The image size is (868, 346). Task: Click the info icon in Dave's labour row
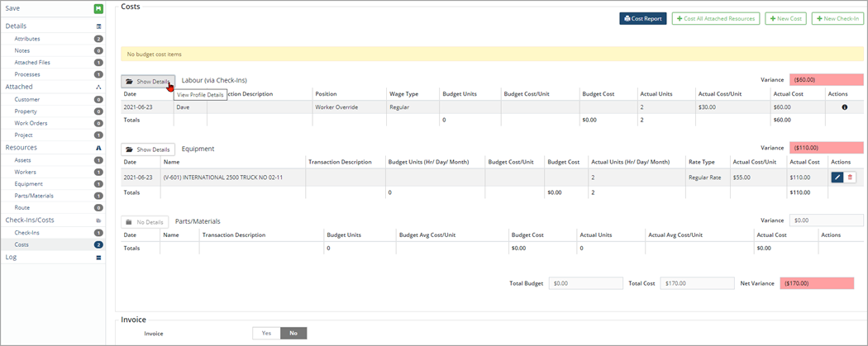pos(844,107)
